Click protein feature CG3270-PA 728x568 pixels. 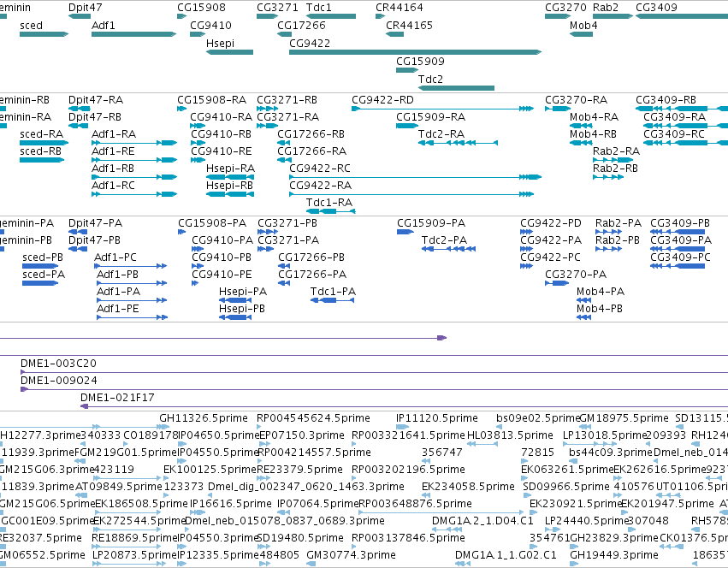click(557, 283)
